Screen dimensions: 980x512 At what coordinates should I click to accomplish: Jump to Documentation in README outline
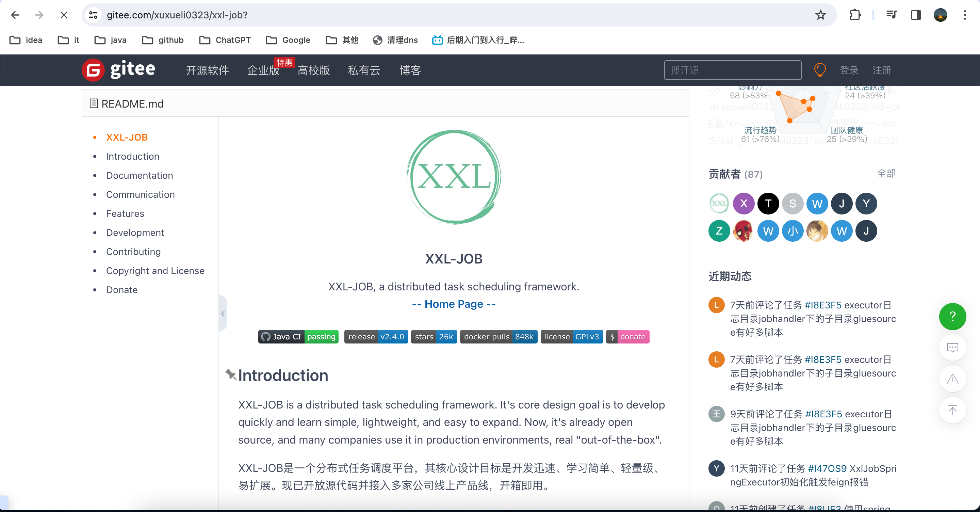coord(139,175)
